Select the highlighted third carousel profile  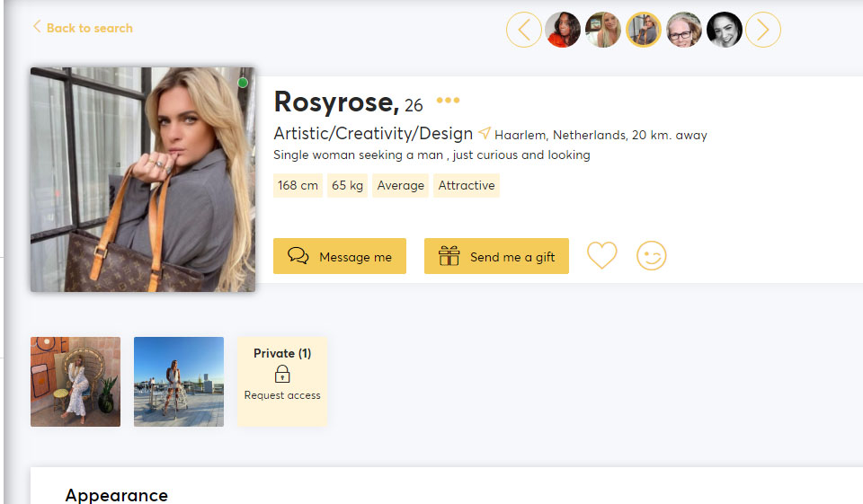pos(644,31)
